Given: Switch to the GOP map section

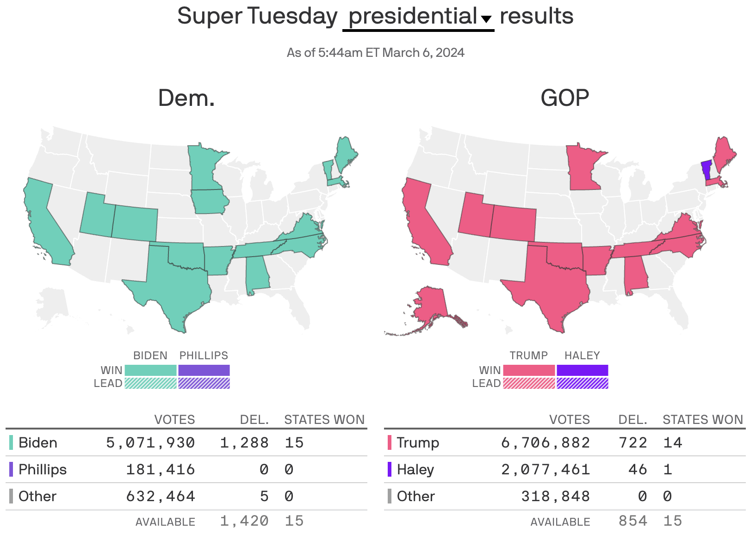Looking at the screenshot, I should click(x=565, y=97).
